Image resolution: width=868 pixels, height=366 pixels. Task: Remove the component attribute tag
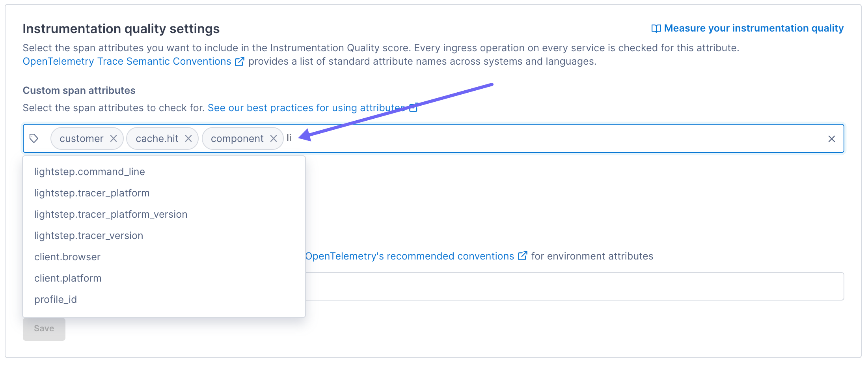[274, 138]
